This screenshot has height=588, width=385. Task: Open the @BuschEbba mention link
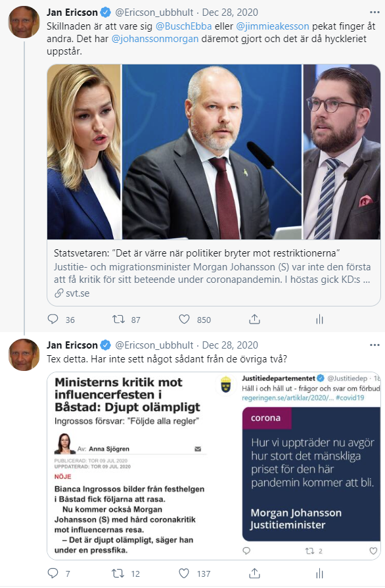[183, 26]
